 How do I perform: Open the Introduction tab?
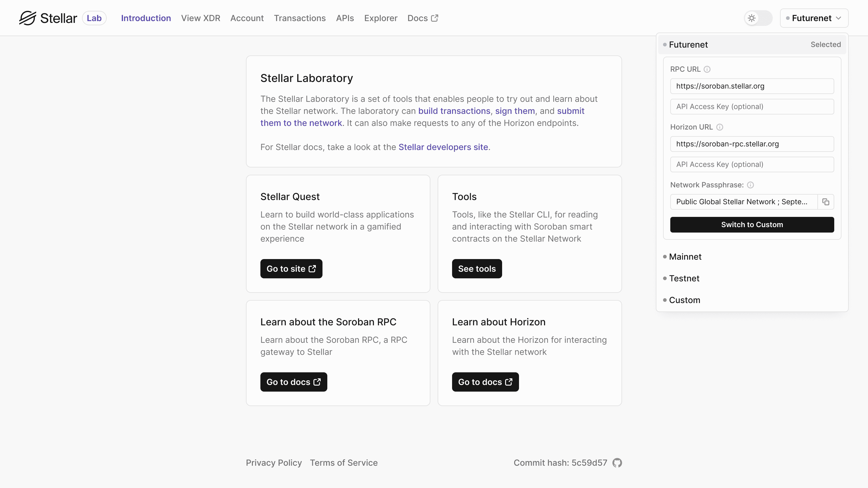point(146,18)
